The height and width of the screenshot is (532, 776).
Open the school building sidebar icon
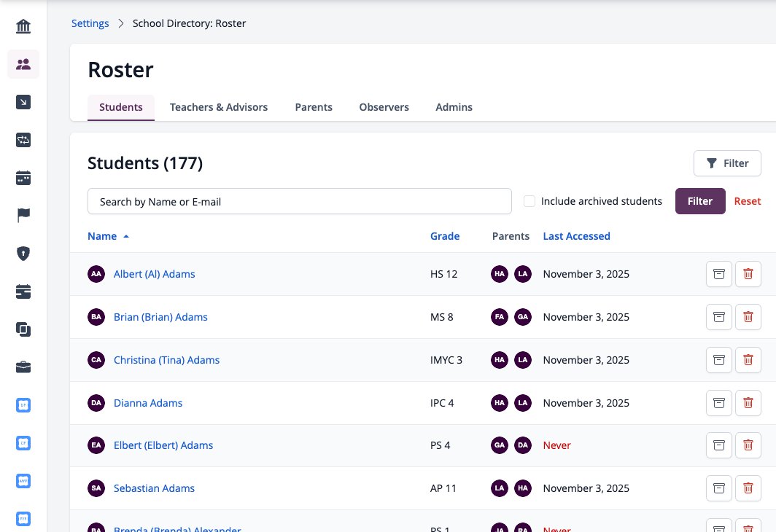click(23, 26)
